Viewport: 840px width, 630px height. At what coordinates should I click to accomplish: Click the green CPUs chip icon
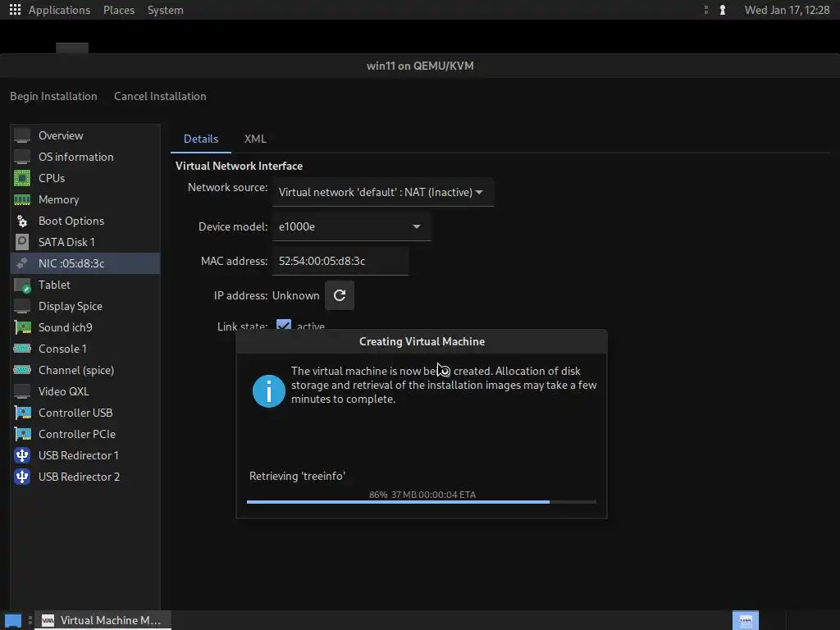click(22, 178)
